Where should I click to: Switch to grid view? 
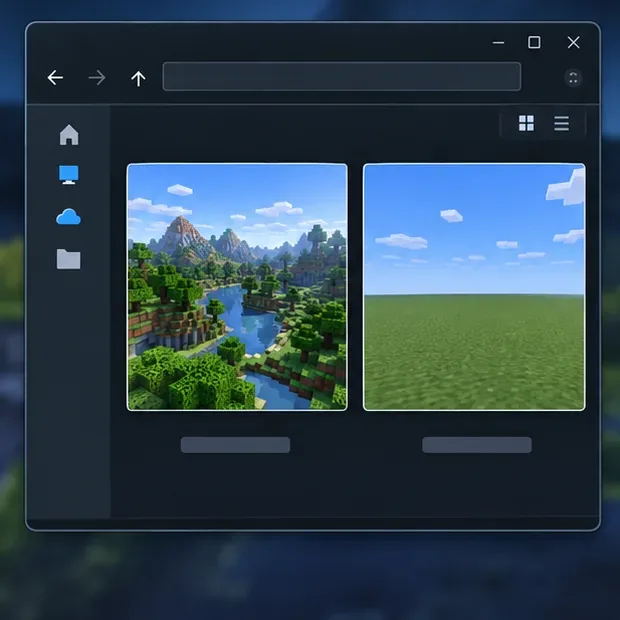click(526, 123)
